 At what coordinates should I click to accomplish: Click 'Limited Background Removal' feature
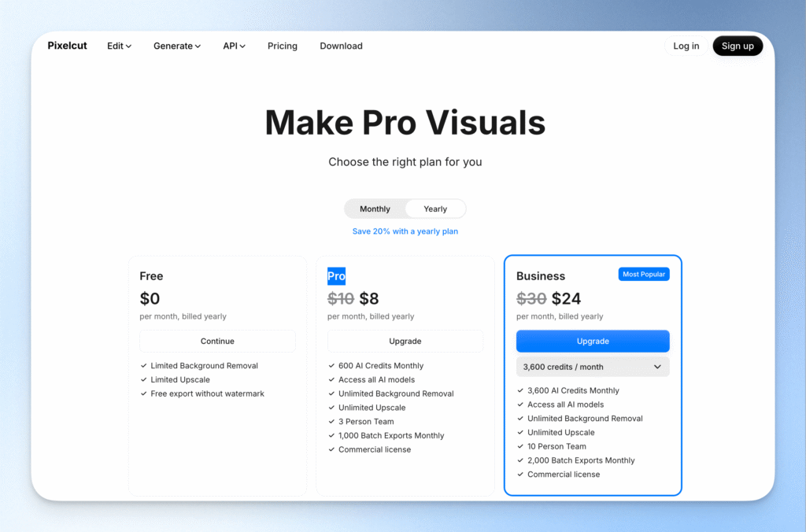[x=204, y=366]
